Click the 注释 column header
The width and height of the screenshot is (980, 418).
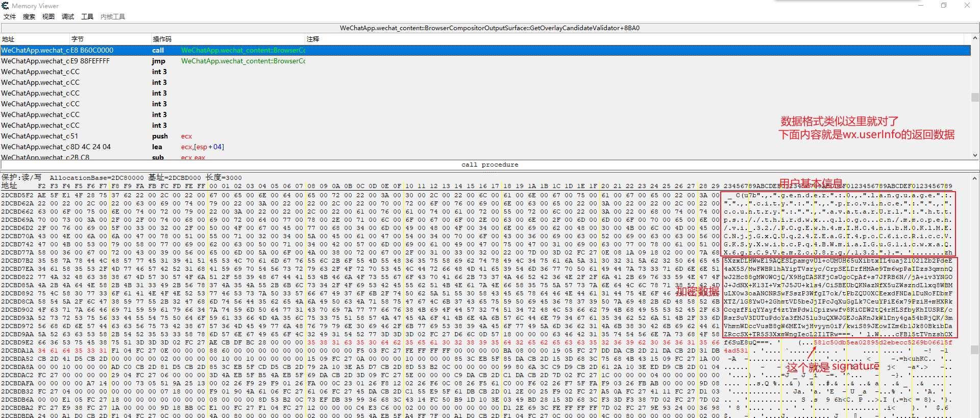tap(313, 39)
